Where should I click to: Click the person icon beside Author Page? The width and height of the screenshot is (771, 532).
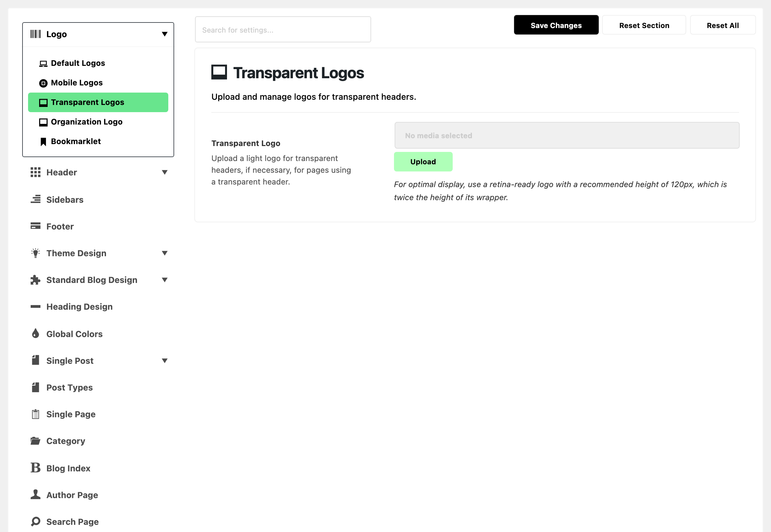click(x=36, y=494)
